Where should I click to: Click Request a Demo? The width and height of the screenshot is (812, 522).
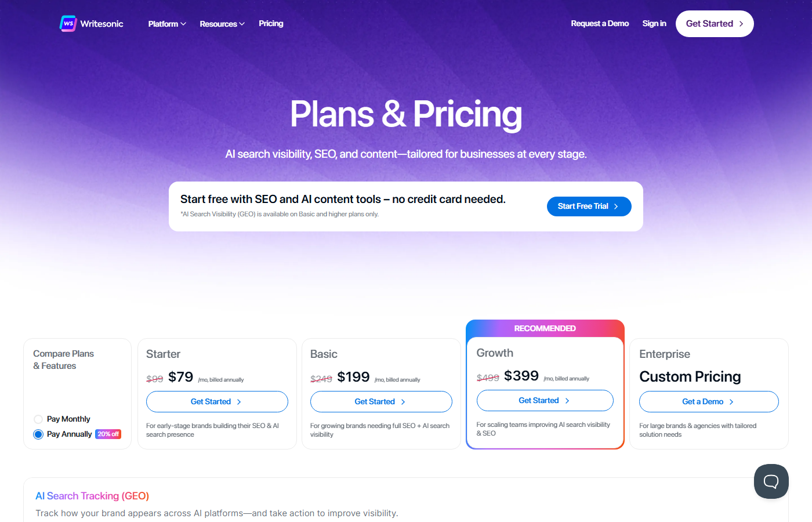600,23
